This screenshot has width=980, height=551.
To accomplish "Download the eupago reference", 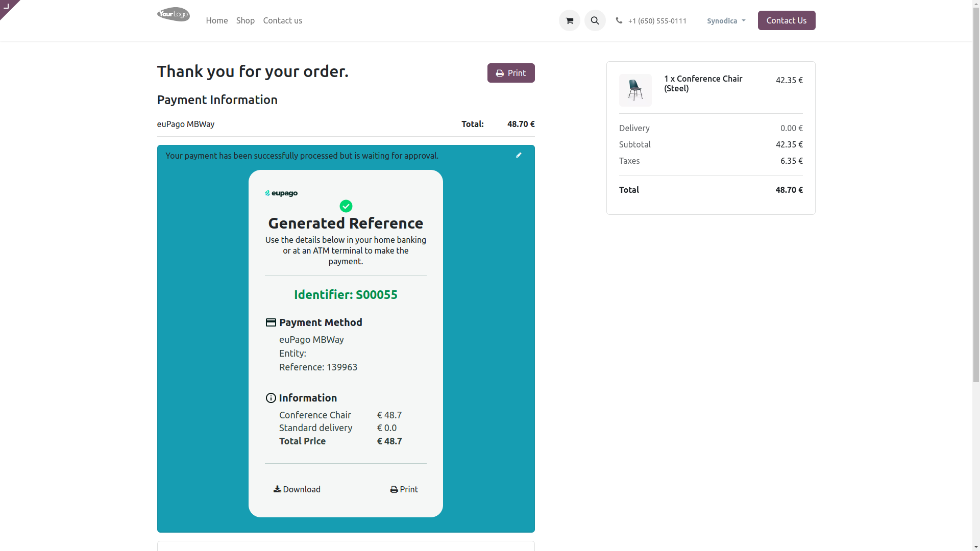I will coord(297,489).
